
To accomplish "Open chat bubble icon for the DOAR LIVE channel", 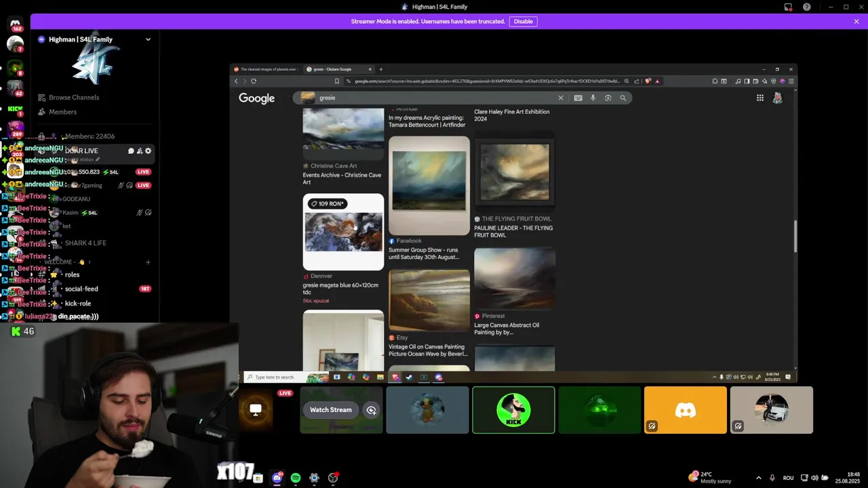I will [x=131, y=150].
